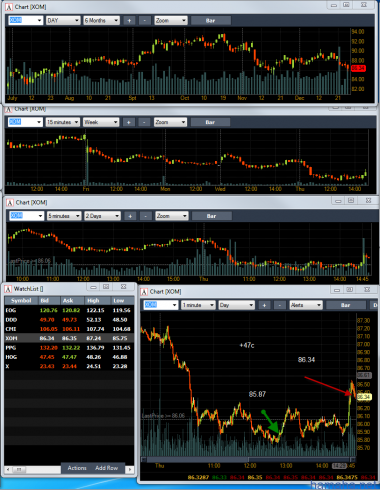The image size is (380, 490).
Task: Open the Alerts dropdown on bottom chart
Action: pyautogui.click(x=306, y=305)
